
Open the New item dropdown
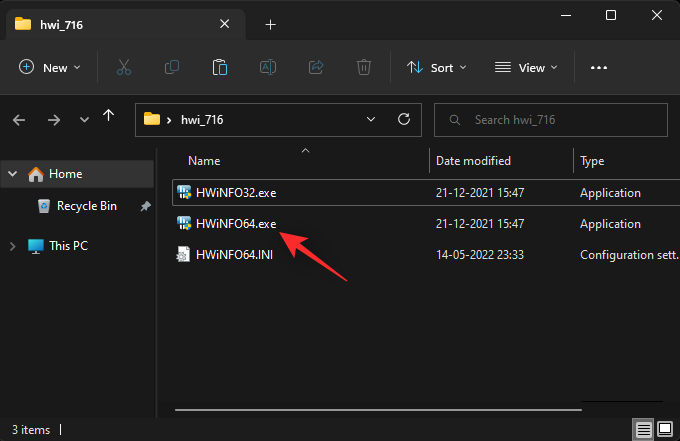pos(50,68)
